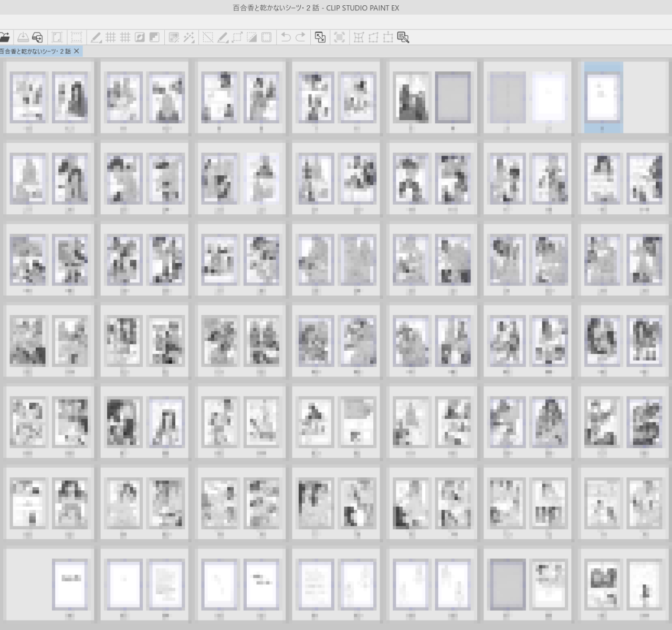Image resolution: width=672 pixels, height=630 pixels.
Task: Click the Undo arrow
Action: point(286,37)
